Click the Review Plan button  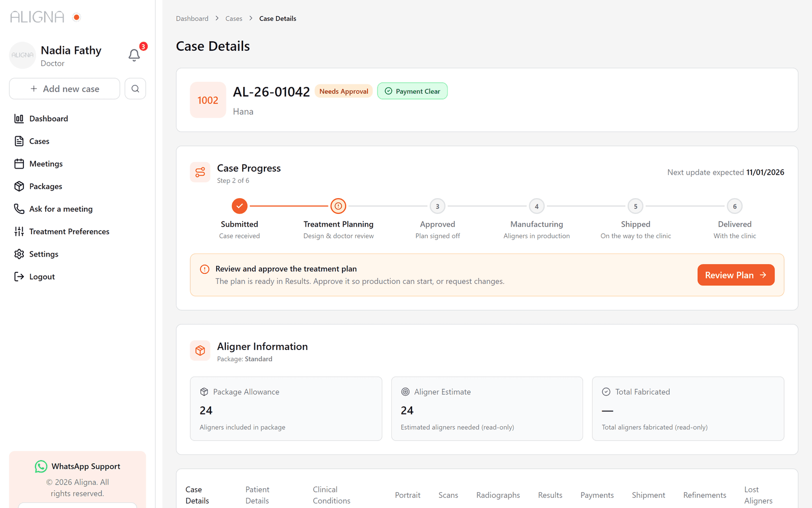(736, 275)
